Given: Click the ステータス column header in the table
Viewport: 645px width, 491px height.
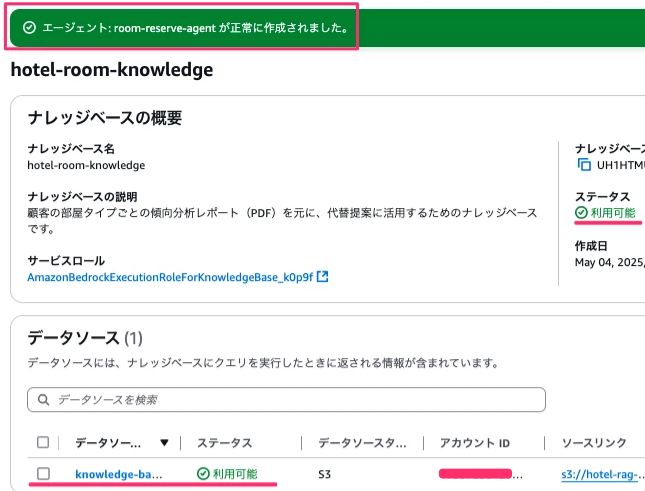Looking at the screenshot, I should click(224, 443).
